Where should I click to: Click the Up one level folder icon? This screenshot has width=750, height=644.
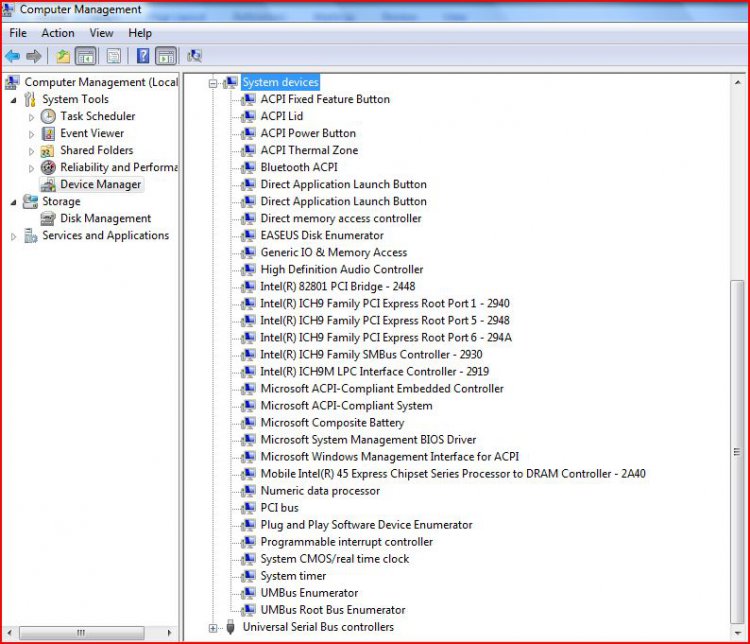point(63,56)
